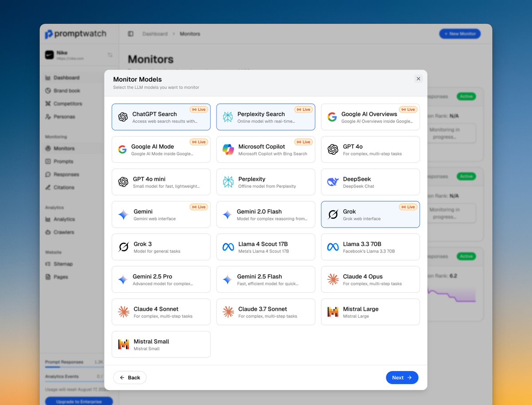Viewport: 532px width, 405px height.
Task: Click the Meta logo on Llama 4 Scout card
Action: (x=228, y=247)
